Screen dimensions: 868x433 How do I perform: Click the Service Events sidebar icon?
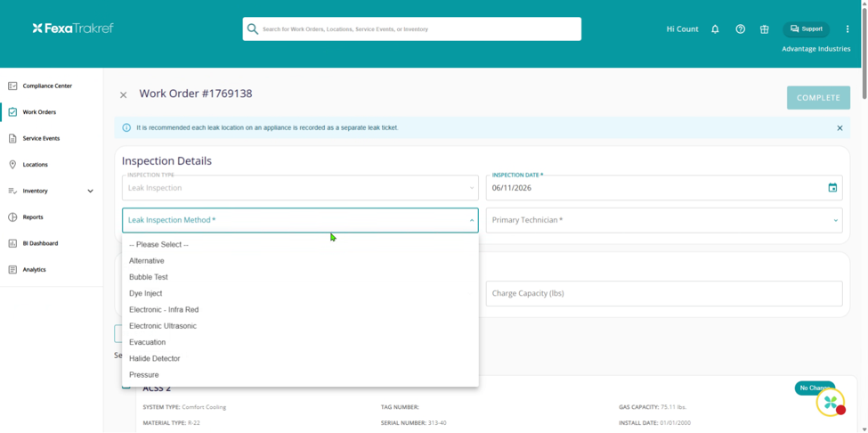pos(12,138)
